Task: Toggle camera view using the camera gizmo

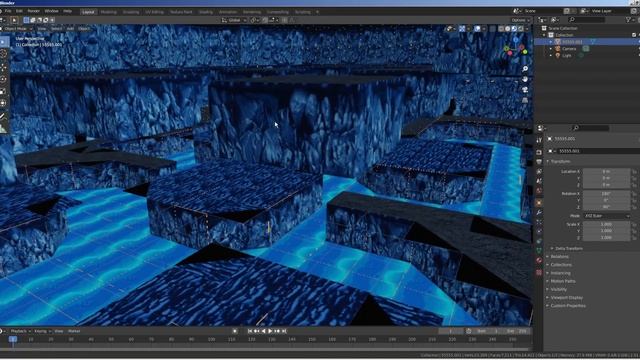Action: tap(525, 89)
